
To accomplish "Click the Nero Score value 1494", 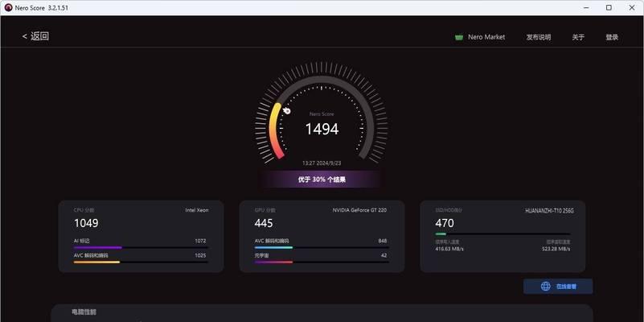I will click(322, 129).
